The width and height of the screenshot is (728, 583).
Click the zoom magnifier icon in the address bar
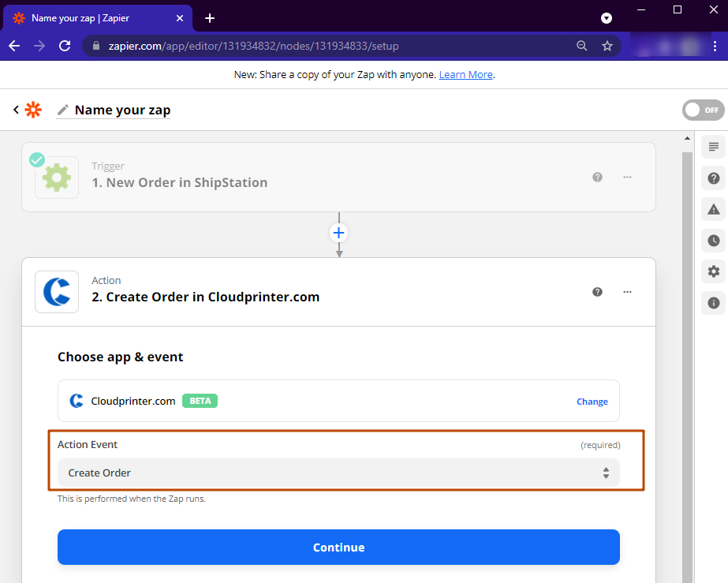(x=582, y=46)
